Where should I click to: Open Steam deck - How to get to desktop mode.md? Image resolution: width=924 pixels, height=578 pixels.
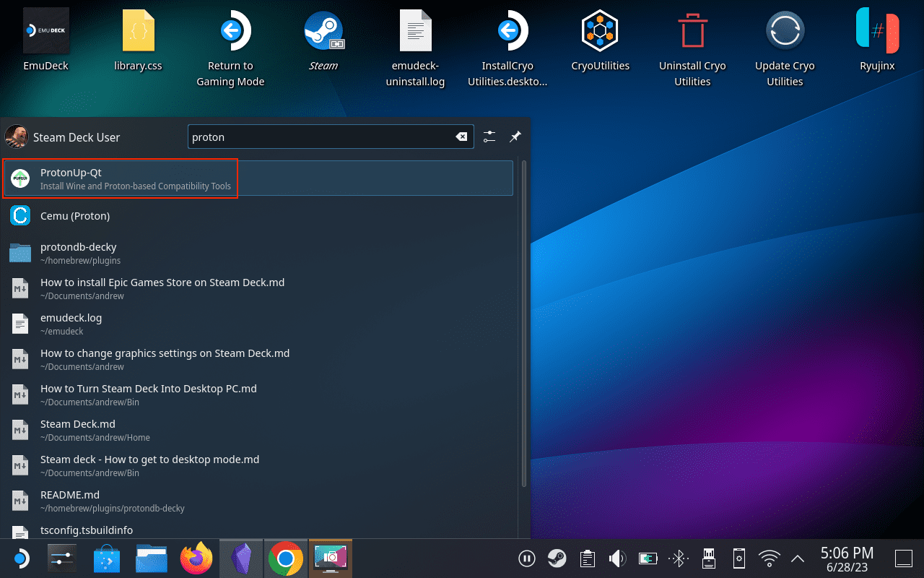pyautogui.click(x=258, y=465)
